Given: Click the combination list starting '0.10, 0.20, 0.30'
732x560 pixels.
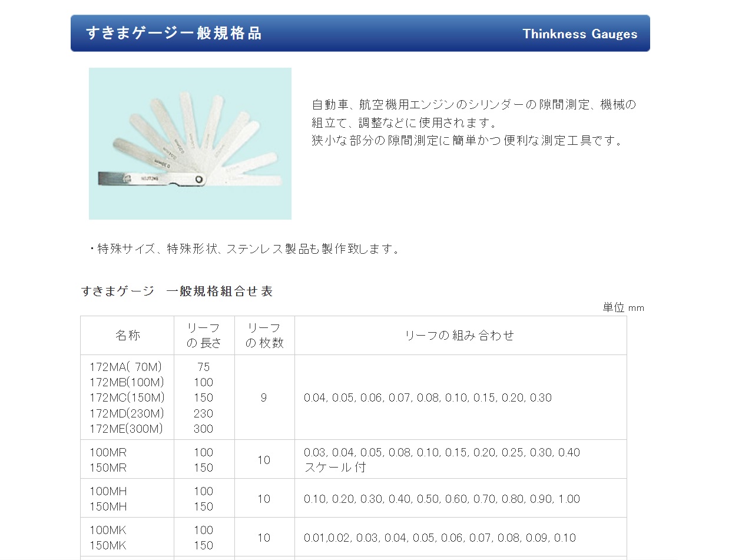Looking at the screenshot, I should (442, 499).
